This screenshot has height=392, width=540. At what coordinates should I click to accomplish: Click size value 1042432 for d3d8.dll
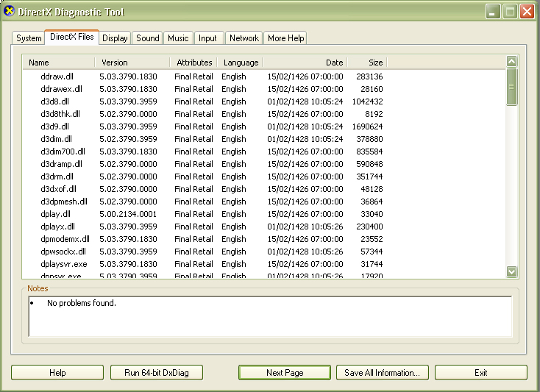(367, 101)
